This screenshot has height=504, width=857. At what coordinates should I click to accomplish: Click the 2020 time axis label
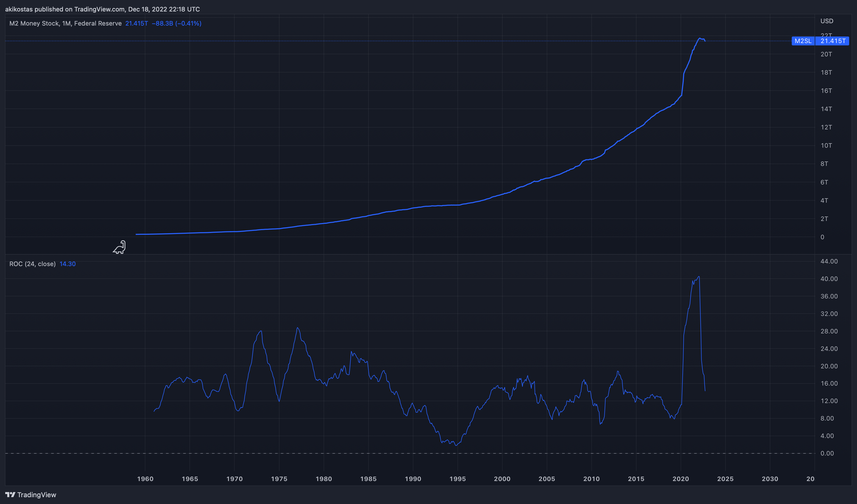click(x=681, y=479)
